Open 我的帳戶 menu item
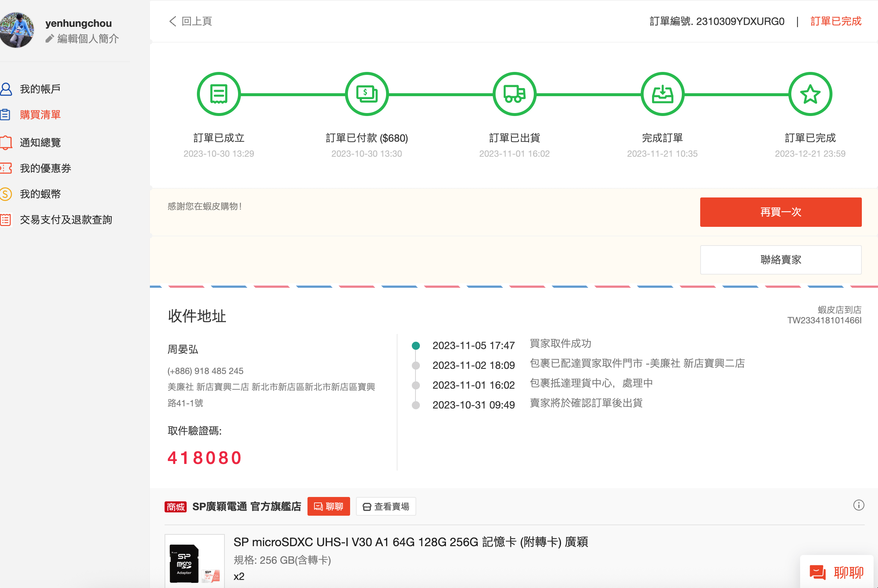878x588 pixels. pyautogui.click(x=40, y=89)
